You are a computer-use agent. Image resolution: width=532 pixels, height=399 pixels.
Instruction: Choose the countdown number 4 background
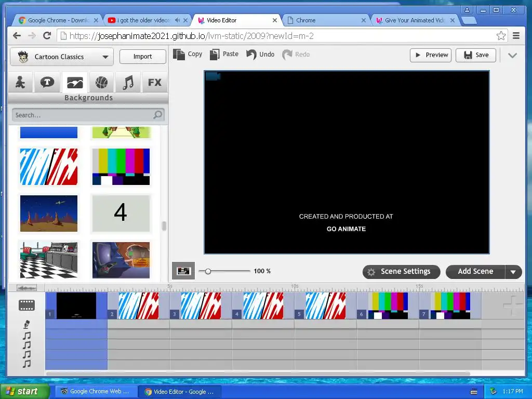(121, 214)
